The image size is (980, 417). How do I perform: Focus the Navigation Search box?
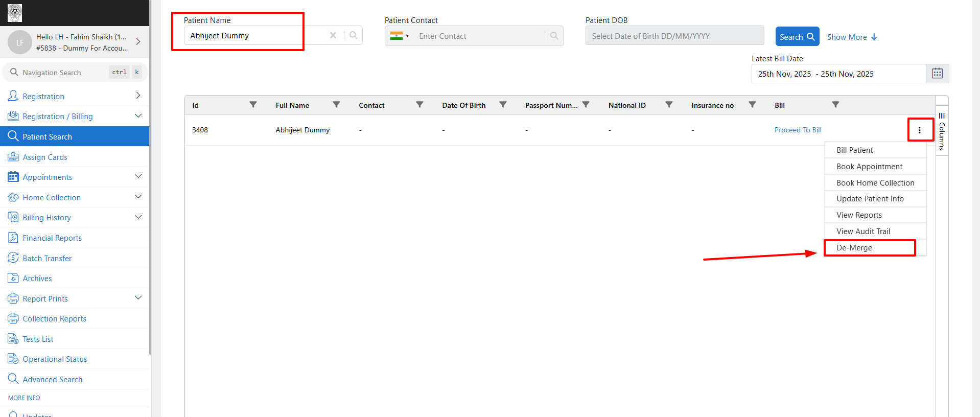tap(75, 73)
